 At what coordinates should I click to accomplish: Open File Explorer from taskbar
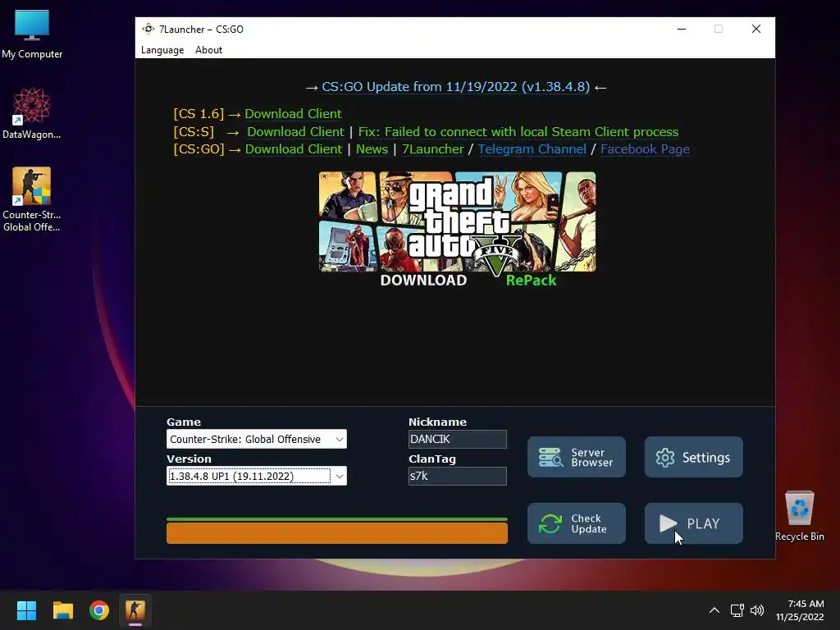62,610
